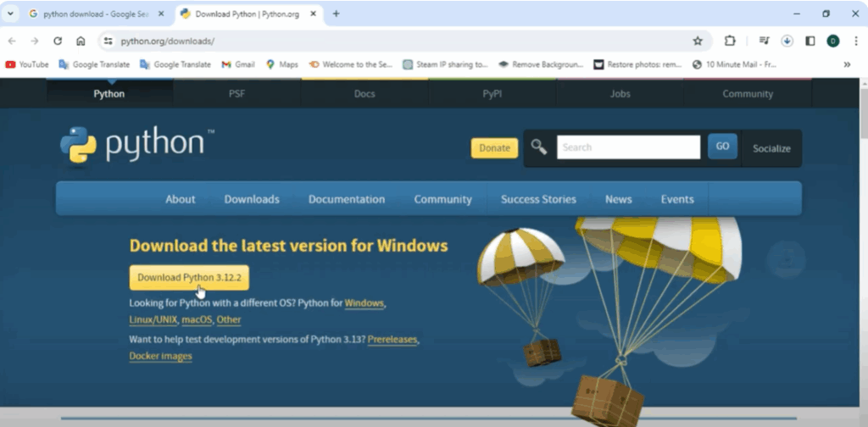Follow the macOS link
Screen dimensions: 868x427
pyautogui.click(x=197, y=319)
